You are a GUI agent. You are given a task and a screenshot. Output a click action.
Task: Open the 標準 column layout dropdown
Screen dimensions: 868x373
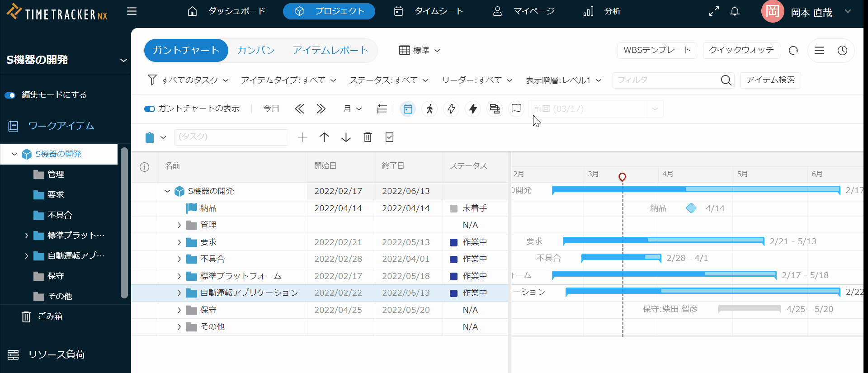(x=420, y=50)
